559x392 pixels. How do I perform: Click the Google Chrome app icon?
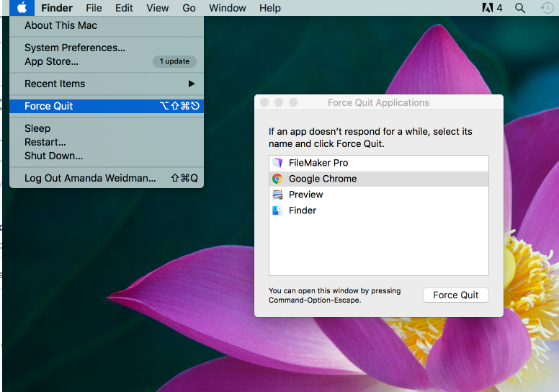click(x=277, y=179)
